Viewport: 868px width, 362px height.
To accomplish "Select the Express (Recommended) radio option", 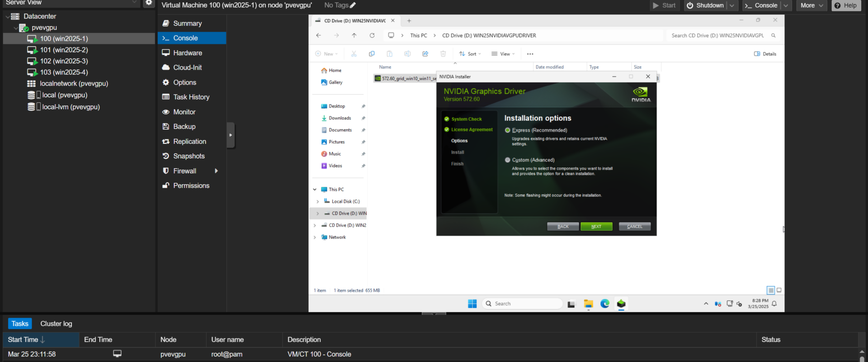I will (x=508, y=130).
